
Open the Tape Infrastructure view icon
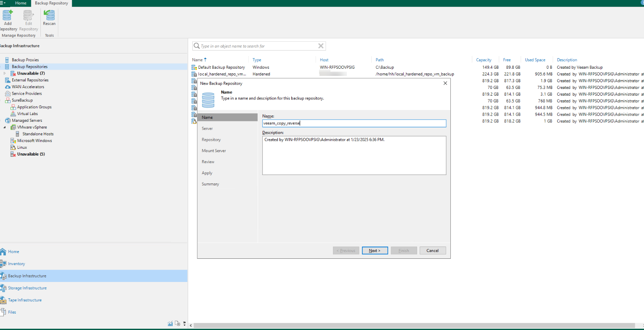(x=3, y=300)
